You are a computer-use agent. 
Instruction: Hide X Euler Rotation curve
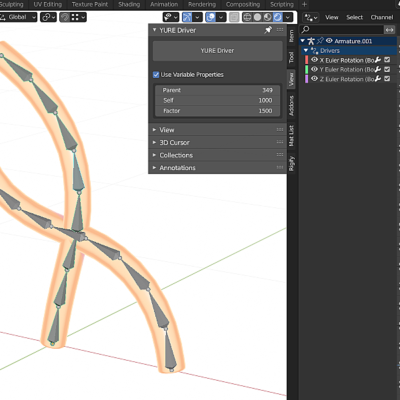coord(314,60)
